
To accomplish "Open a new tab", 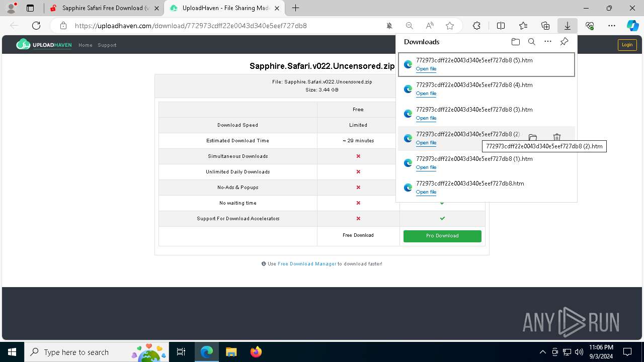I will coord(296,8).
